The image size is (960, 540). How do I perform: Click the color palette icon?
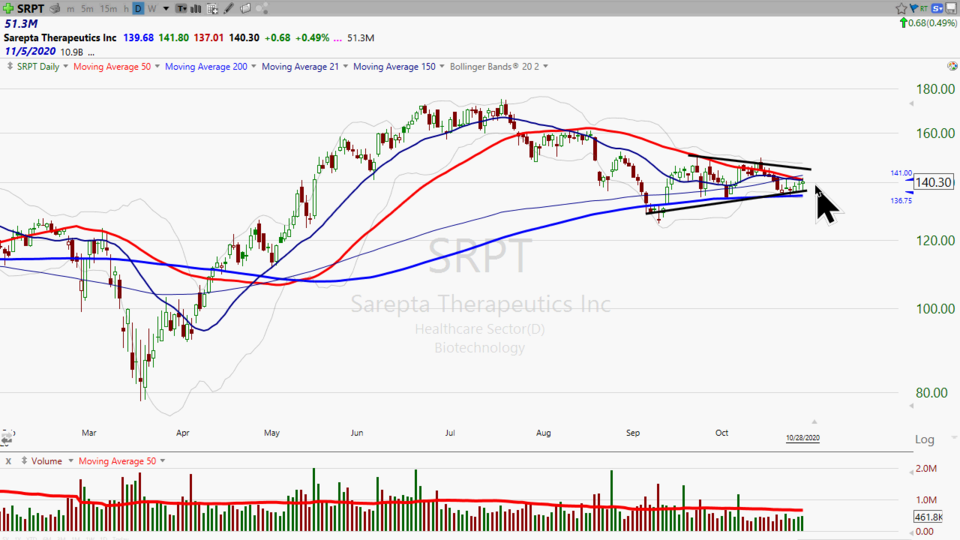952,66
